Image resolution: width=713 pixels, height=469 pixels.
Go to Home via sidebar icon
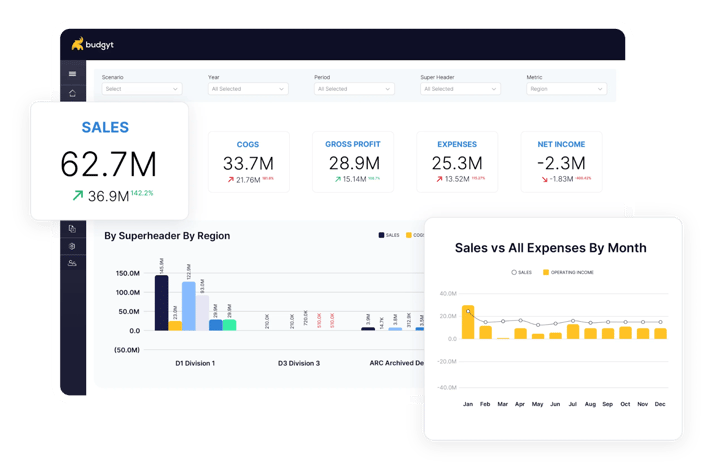coord(72,93)
